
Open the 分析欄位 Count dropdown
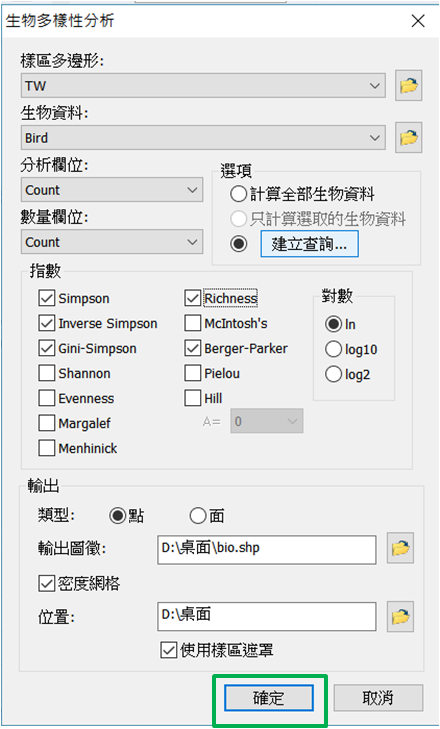pyautogui.click(x=112, y=190)
